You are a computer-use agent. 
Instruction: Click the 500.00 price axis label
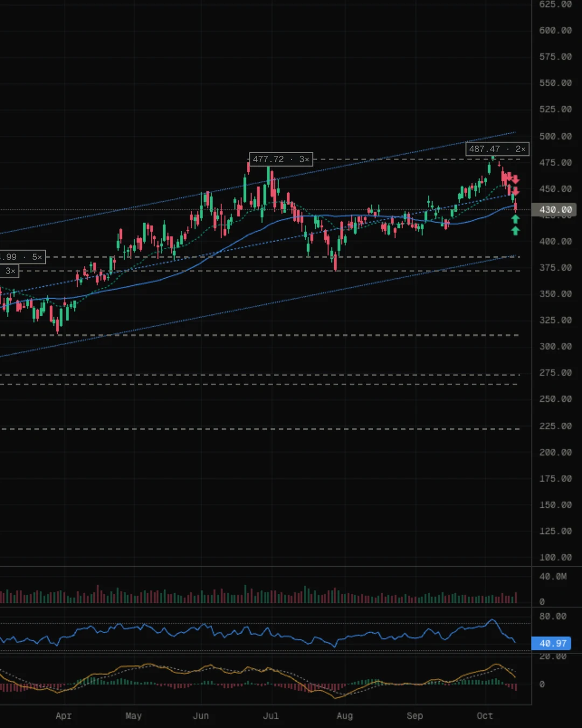tap(556, 136)
